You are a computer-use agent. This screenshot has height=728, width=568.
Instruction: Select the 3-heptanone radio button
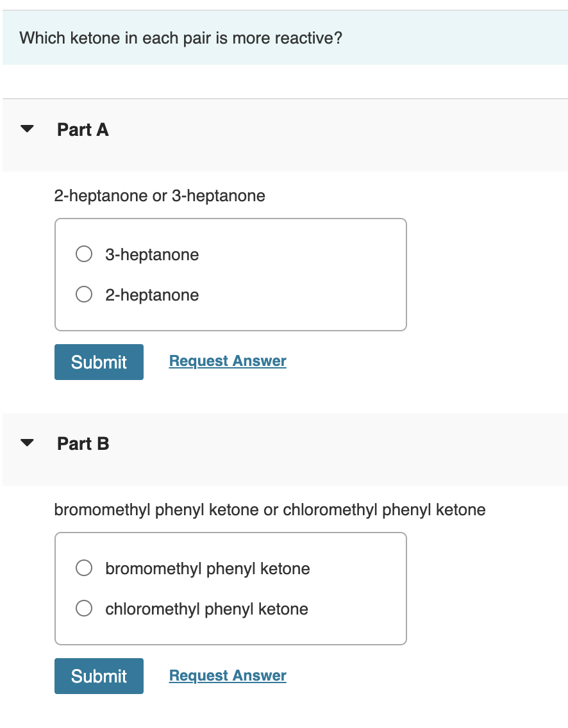83,254
